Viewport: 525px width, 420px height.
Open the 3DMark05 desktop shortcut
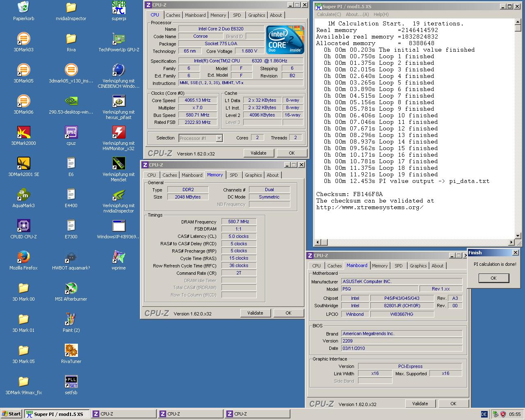point(23,70)
